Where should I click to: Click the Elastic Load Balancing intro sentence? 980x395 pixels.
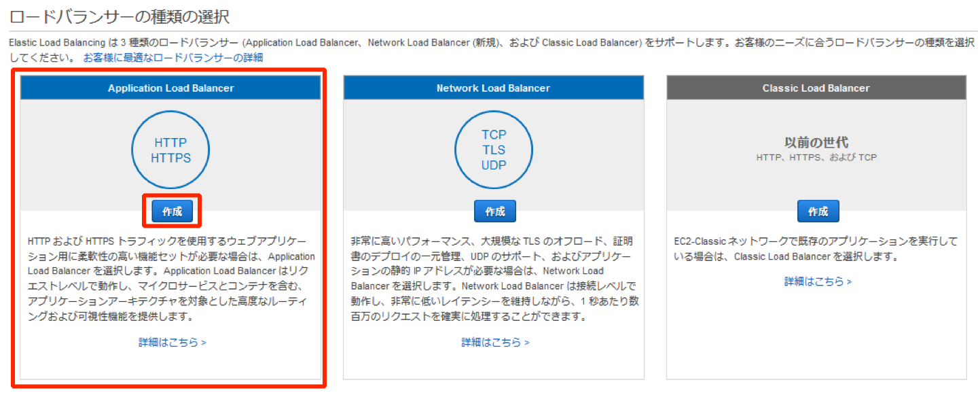tap(492, 50)
